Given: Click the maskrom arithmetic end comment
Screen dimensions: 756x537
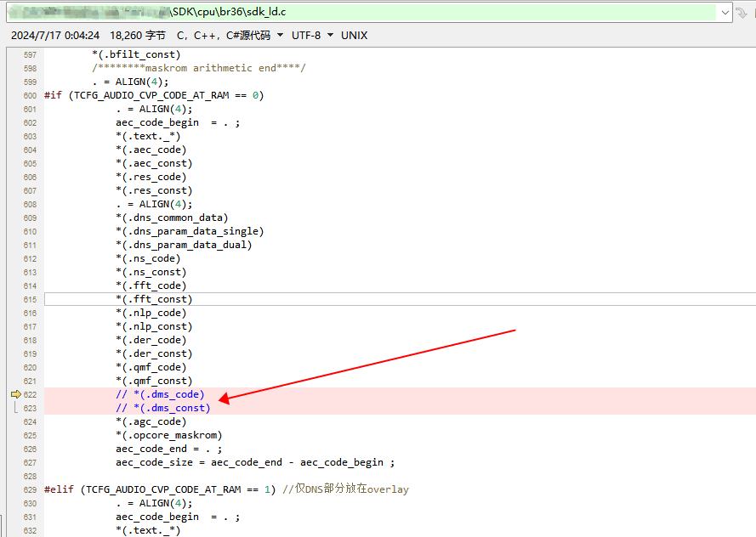Looking at the screenshot, I should tap(199, 68).
